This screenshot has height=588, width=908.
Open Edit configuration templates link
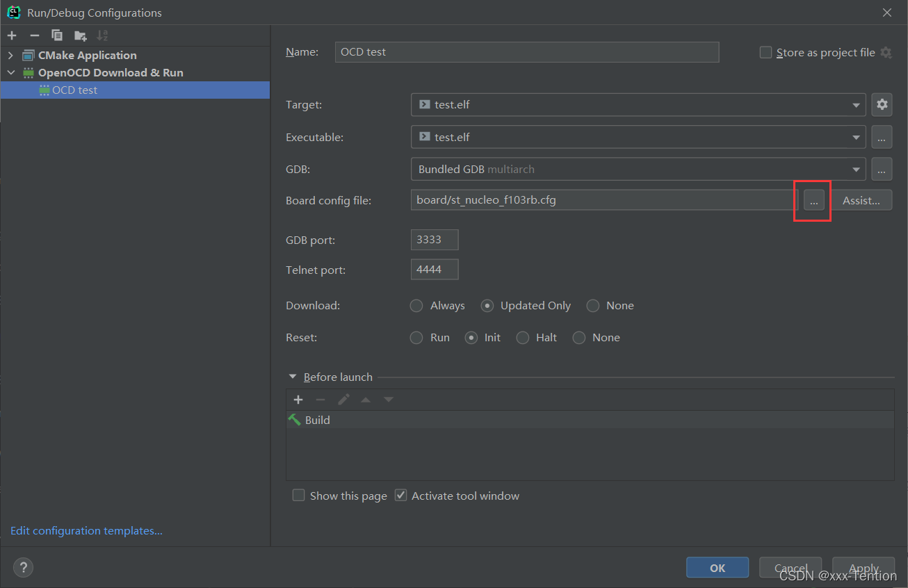(x=86, y=531)
